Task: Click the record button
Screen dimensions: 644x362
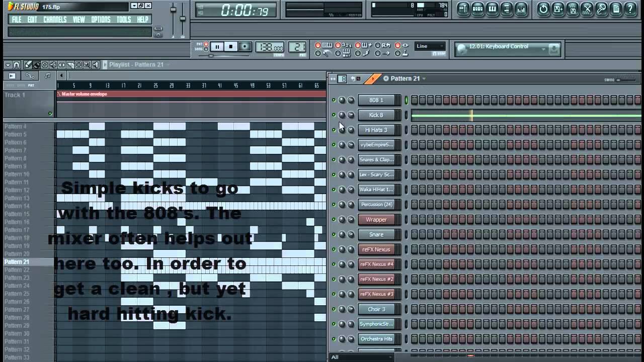Action: [245, 47]
